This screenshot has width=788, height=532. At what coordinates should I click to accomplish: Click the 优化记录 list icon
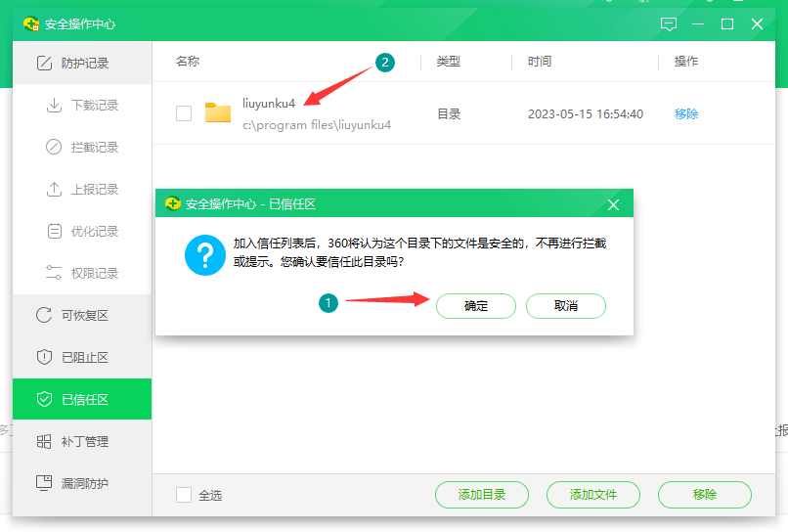[x=55, y=231]
